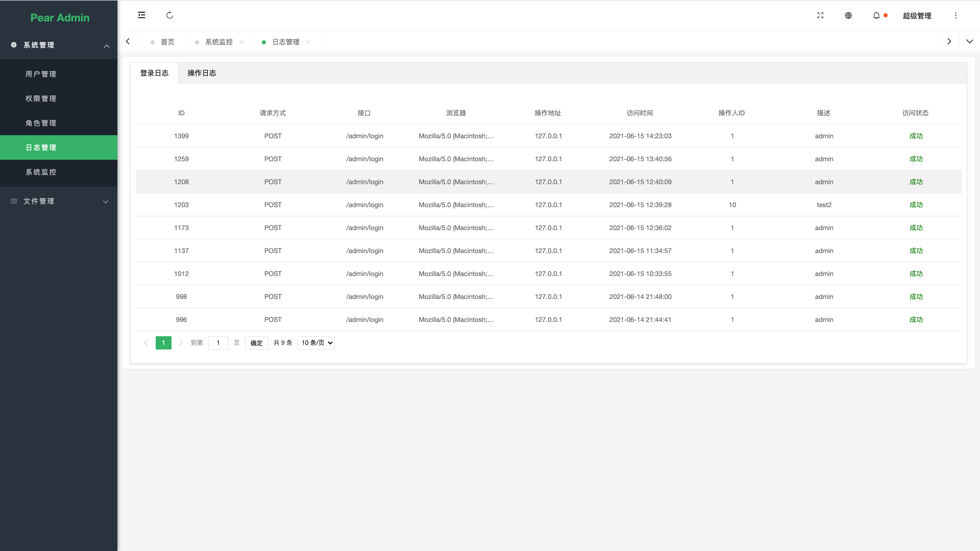Open notifications bell icon
Viewport: 980px width, 551px height.
click(876, 15)
